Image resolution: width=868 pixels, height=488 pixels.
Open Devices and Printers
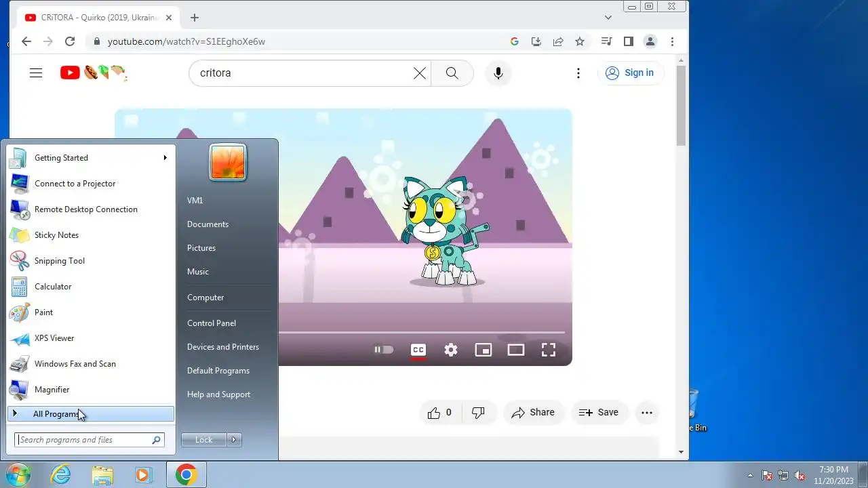(x=223, y=347)
